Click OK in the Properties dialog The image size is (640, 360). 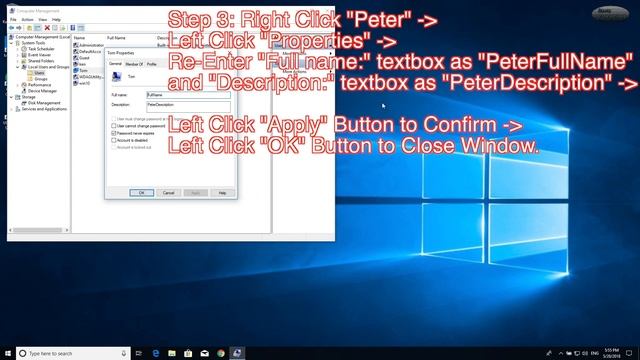(x=142, y=193)
